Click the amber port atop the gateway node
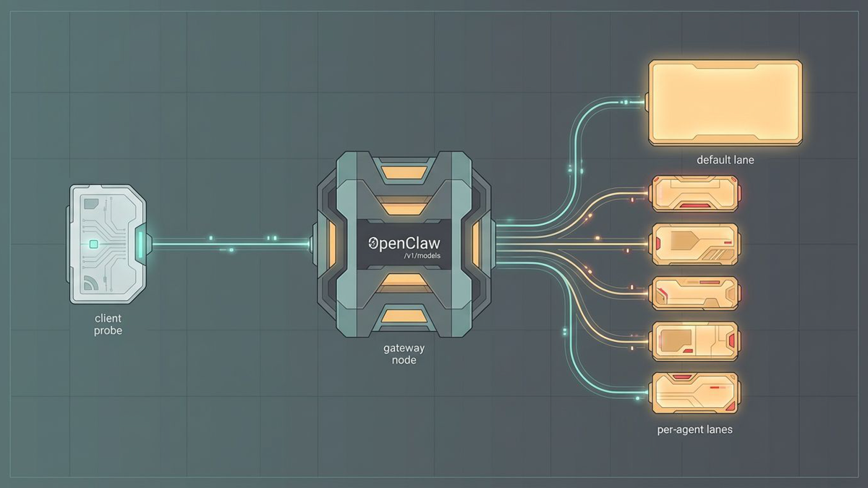The width and height of the screenshot is (868, 488). 403,171
